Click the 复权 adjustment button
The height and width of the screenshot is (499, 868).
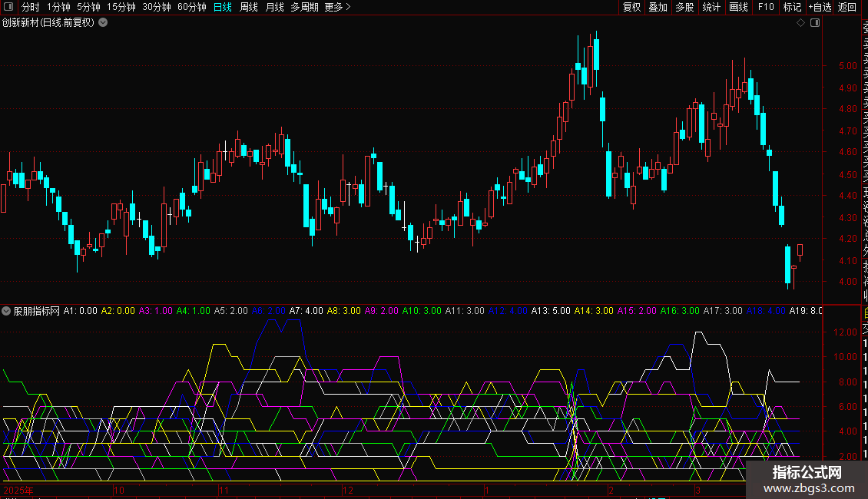pos(631,7)
